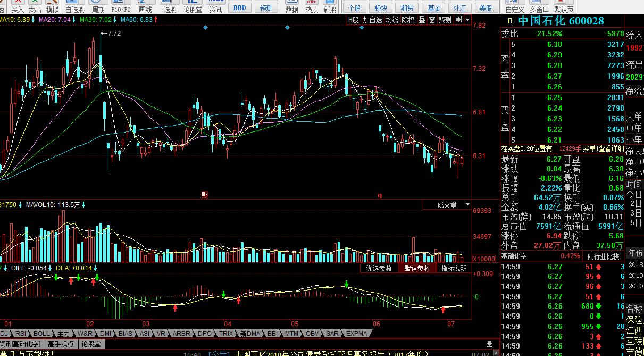
Task: Click the MA30 indicator arrow
Action: (115, 20)
